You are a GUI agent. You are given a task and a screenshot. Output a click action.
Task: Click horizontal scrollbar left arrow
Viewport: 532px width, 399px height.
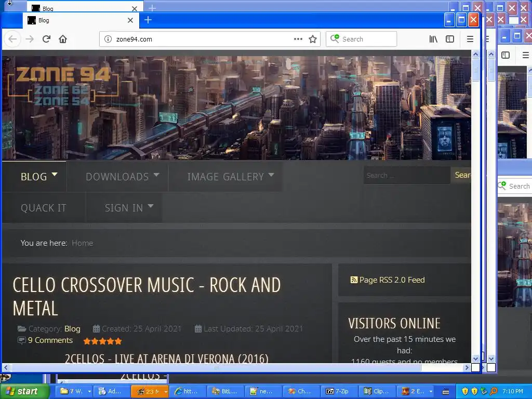click(x=6, y=367)
